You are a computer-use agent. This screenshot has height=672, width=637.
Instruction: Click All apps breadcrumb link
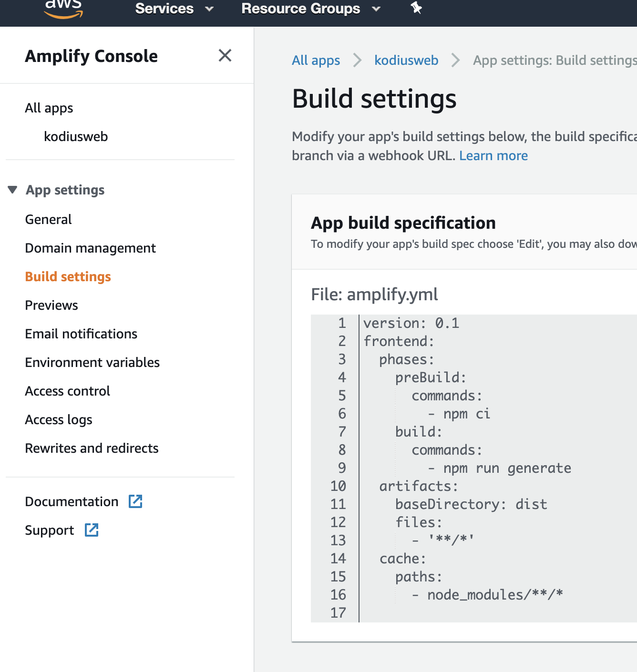[x=316, y=61]
